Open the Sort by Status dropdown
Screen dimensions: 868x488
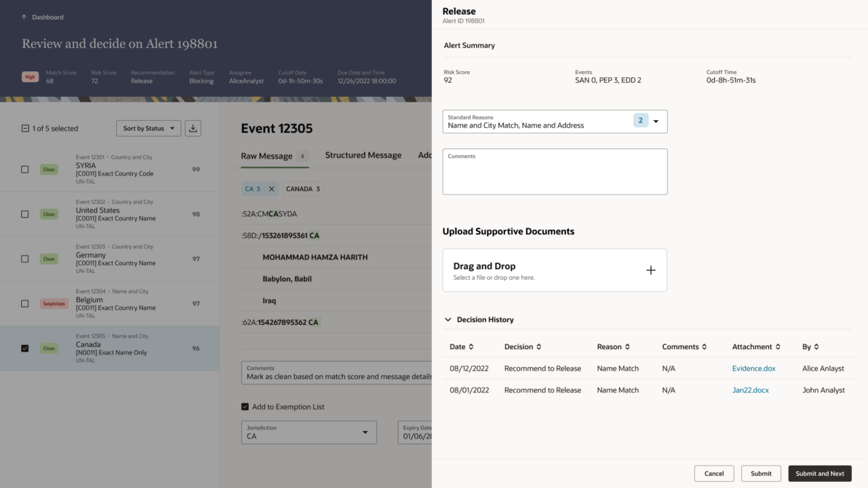pyautogui.click(x=149, y=128)
